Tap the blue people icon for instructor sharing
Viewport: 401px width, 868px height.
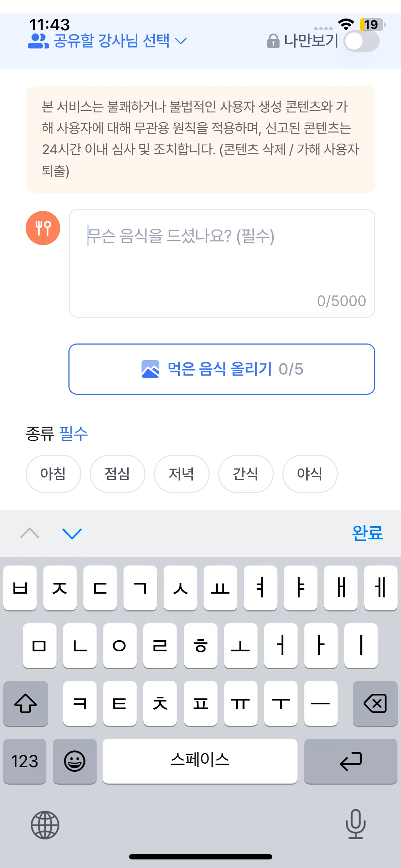pyautogui.click(x=38, y=41)
